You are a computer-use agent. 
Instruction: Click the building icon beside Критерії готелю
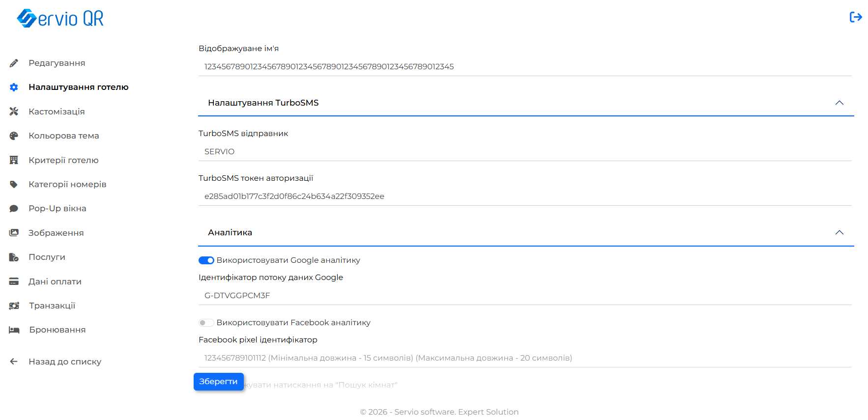click(x=14, y=160)
